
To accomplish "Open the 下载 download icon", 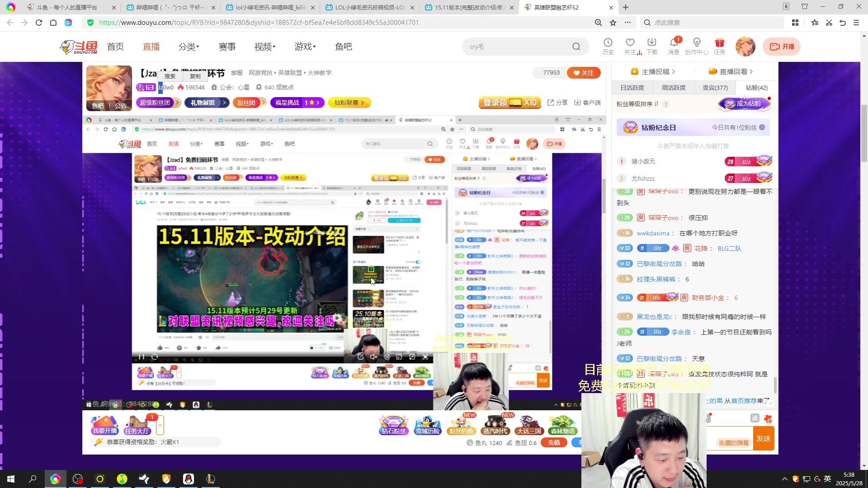I will click(652, 47).
